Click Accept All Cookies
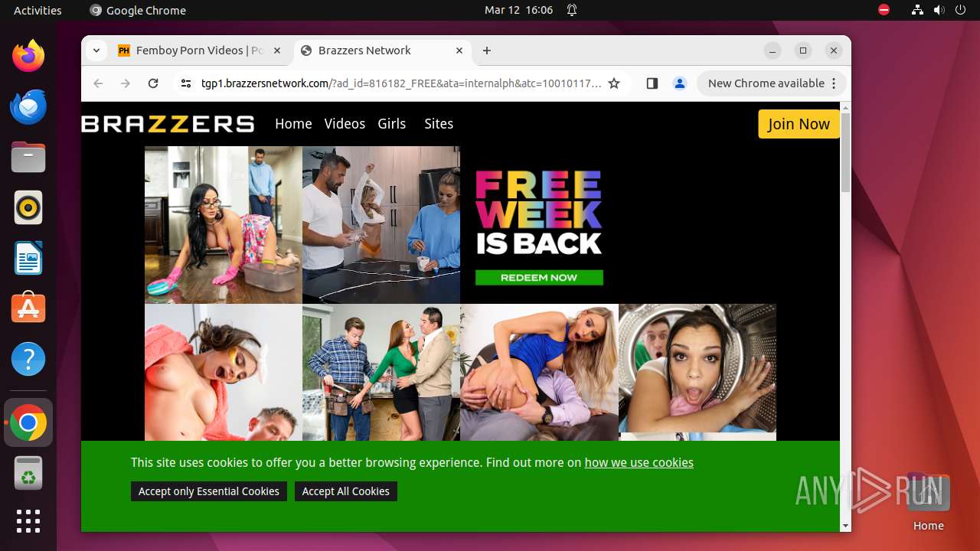This screenshot has width=980, height=551. coord(346,491)
